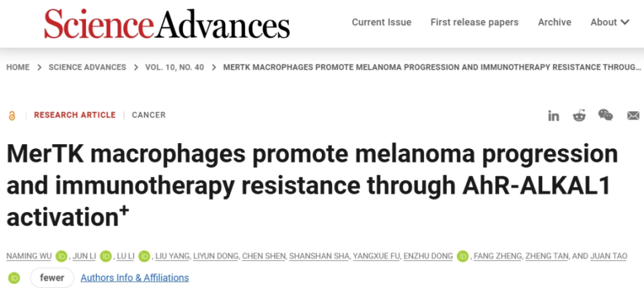Image resolution: width=644 pixels, height=298 pixels.
Task: Collapse author list with fewer button
Action: click(x=52, y=277)
